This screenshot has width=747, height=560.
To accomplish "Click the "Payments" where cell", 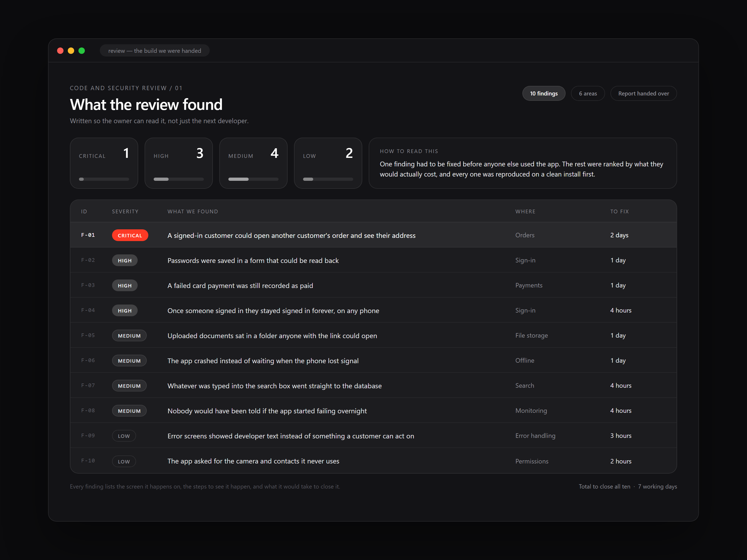I will click(x=529, y=285).
